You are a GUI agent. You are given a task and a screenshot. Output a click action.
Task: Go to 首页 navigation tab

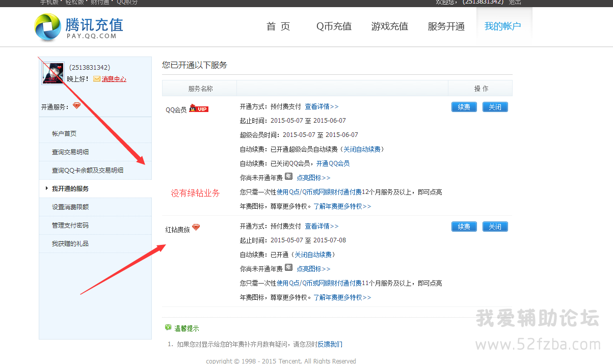tap(278, 26)
